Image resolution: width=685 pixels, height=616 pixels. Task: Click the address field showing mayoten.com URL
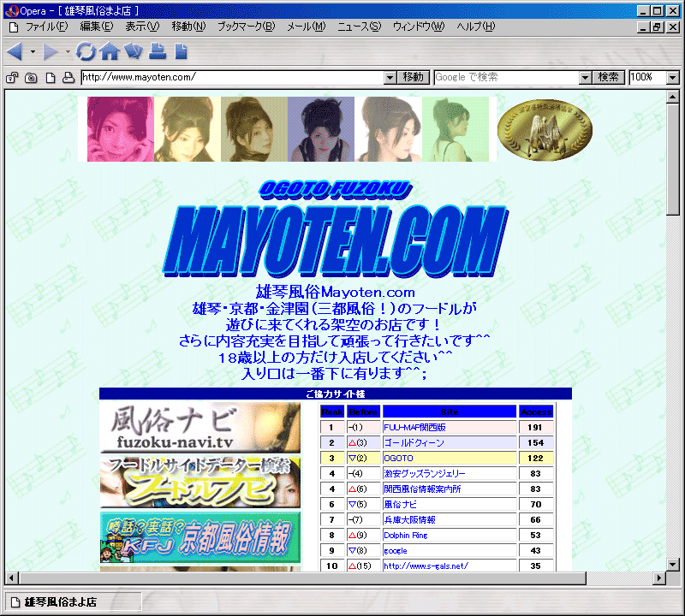(x=232, y=77)
